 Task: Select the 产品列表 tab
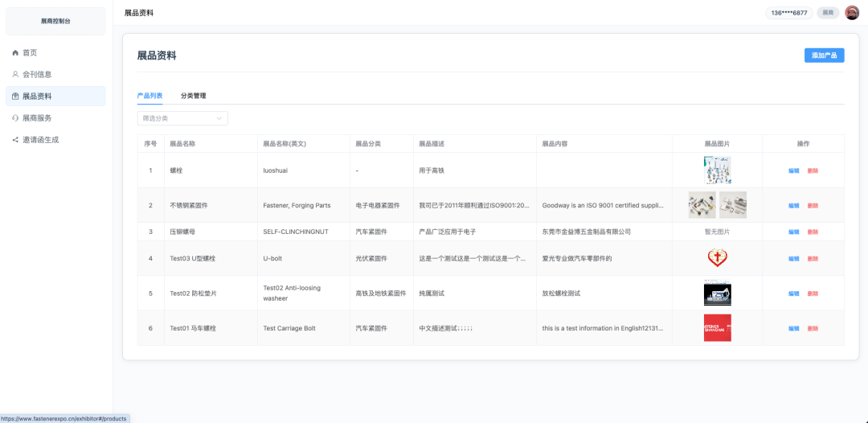click(x=149, y=96)
